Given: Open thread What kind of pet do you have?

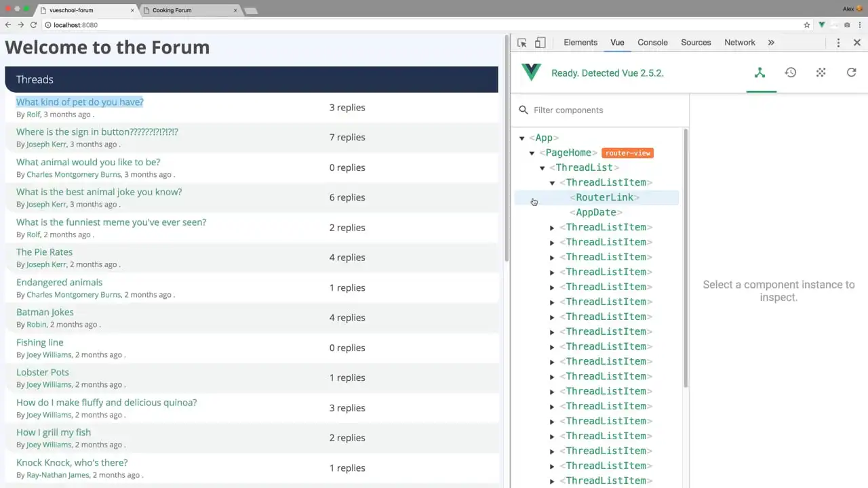Looking at the screenshot, I should (x=80, y=102).
